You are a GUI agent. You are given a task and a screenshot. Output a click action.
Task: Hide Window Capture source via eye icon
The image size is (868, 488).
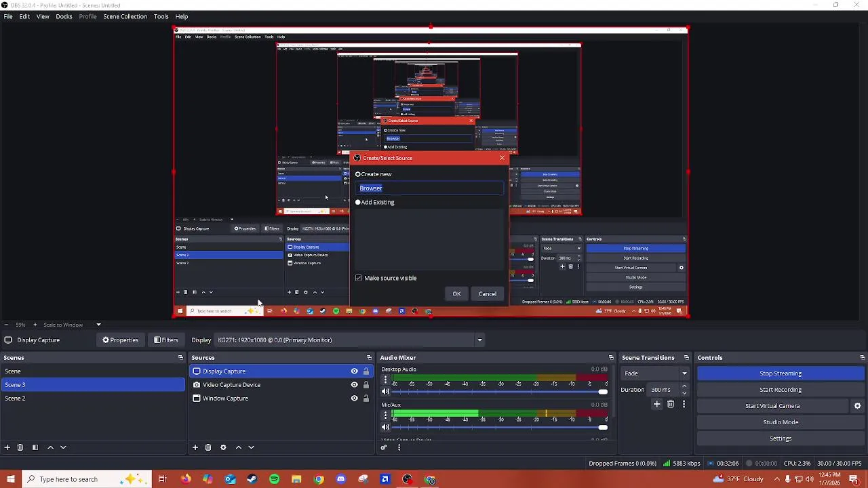click(x=354, y=399)
